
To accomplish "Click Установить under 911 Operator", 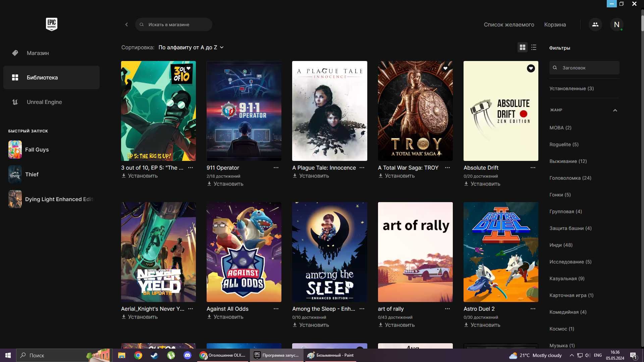I will 225,184.
